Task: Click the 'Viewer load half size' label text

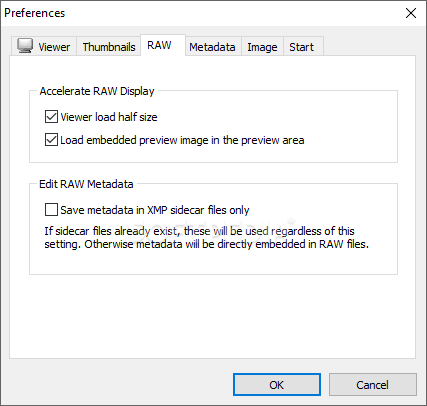Action: point(109,117)
